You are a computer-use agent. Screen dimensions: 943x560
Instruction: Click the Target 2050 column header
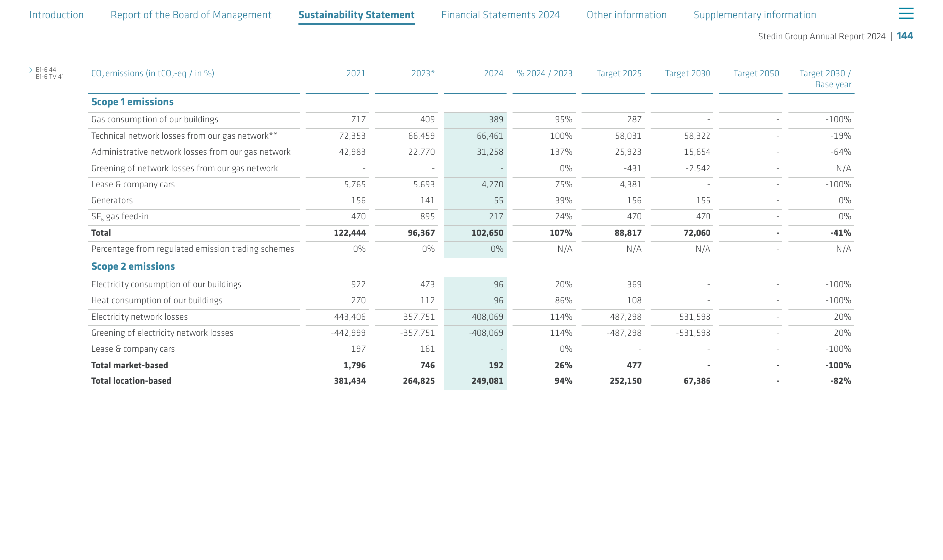pyautogui.click(x=756, y=73)
